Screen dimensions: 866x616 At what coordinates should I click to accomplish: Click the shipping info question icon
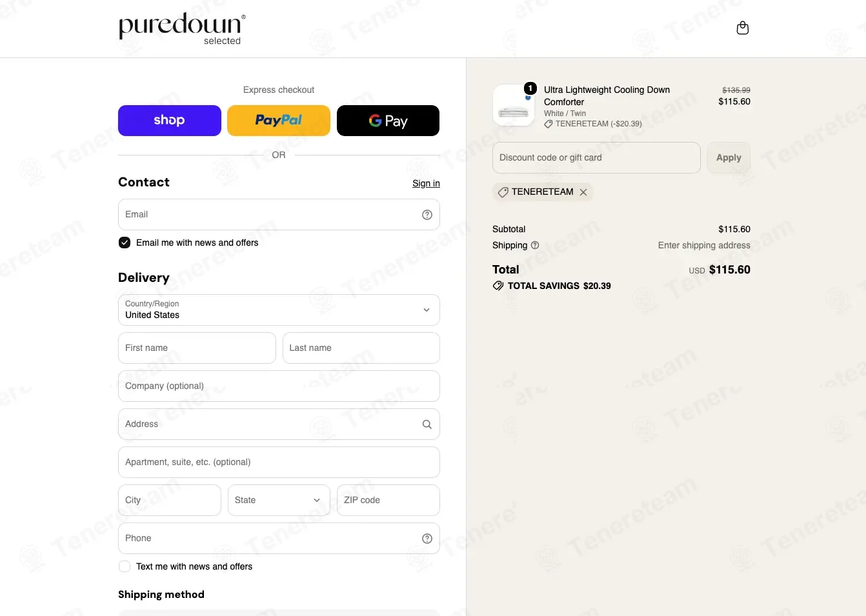point(535,245)
